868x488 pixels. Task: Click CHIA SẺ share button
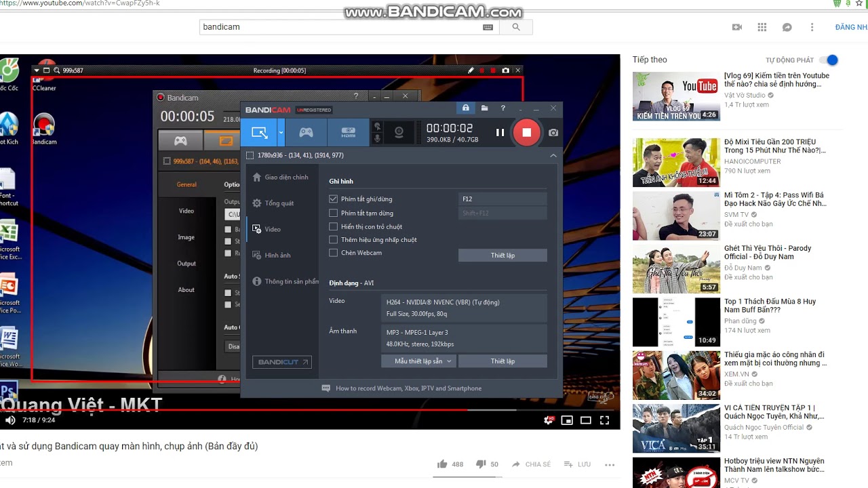[x=531, y=464]
